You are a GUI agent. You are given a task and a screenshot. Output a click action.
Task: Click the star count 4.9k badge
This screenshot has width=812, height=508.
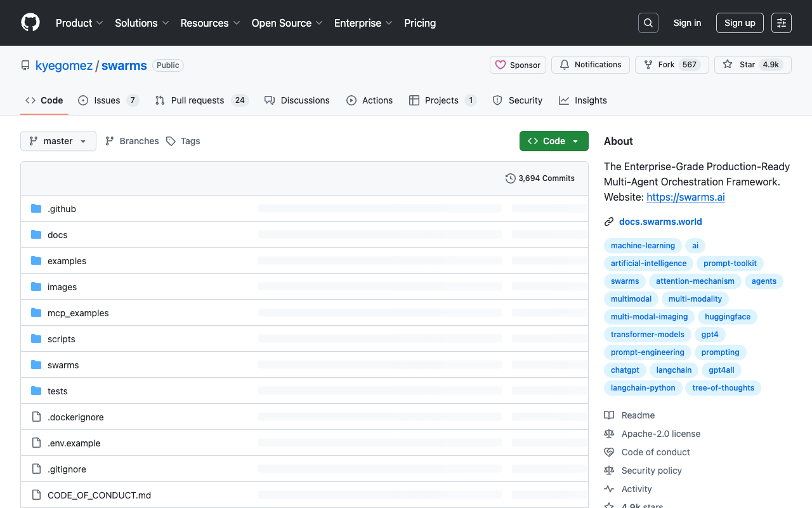tap(771, 65)
